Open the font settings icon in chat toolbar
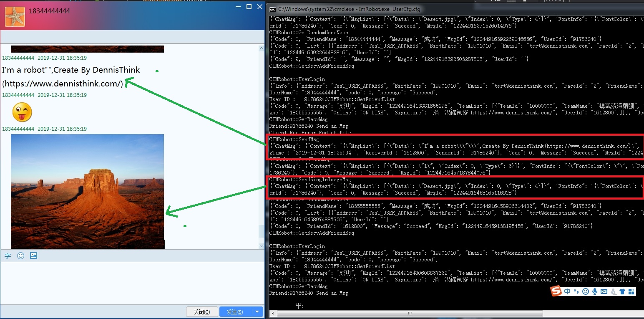 coord(8,256)
